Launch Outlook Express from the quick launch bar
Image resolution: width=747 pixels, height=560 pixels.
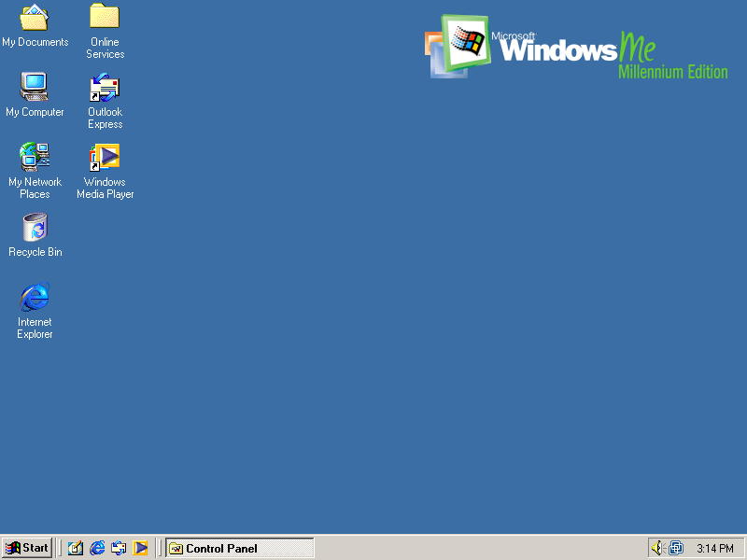[x=119, y=548]
